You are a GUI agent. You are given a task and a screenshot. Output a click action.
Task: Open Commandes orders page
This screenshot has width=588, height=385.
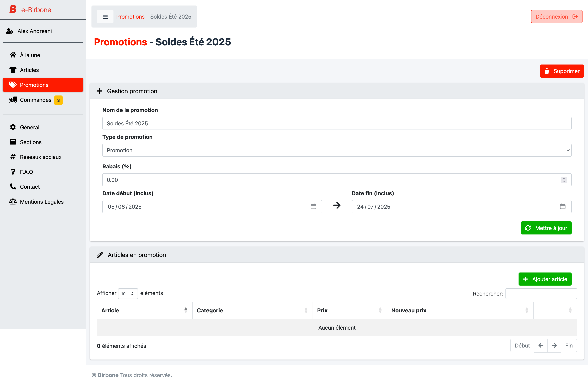(x=43, y=100)
